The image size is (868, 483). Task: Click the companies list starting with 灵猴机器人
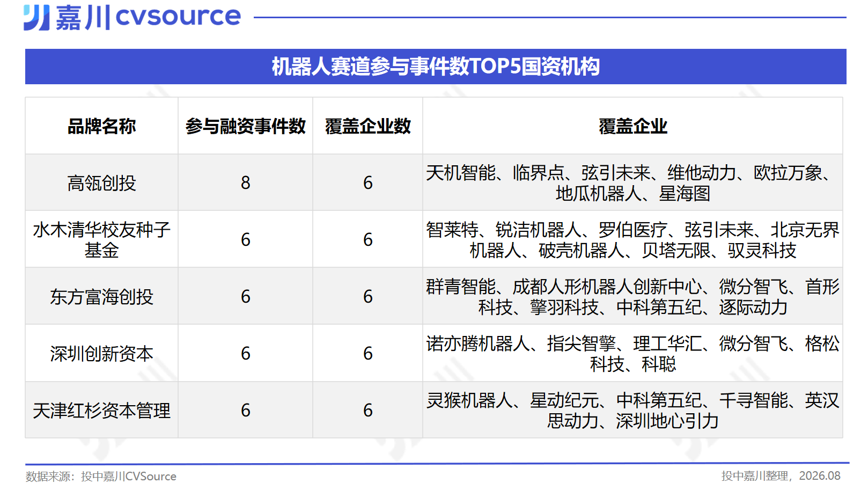point(632,411)
